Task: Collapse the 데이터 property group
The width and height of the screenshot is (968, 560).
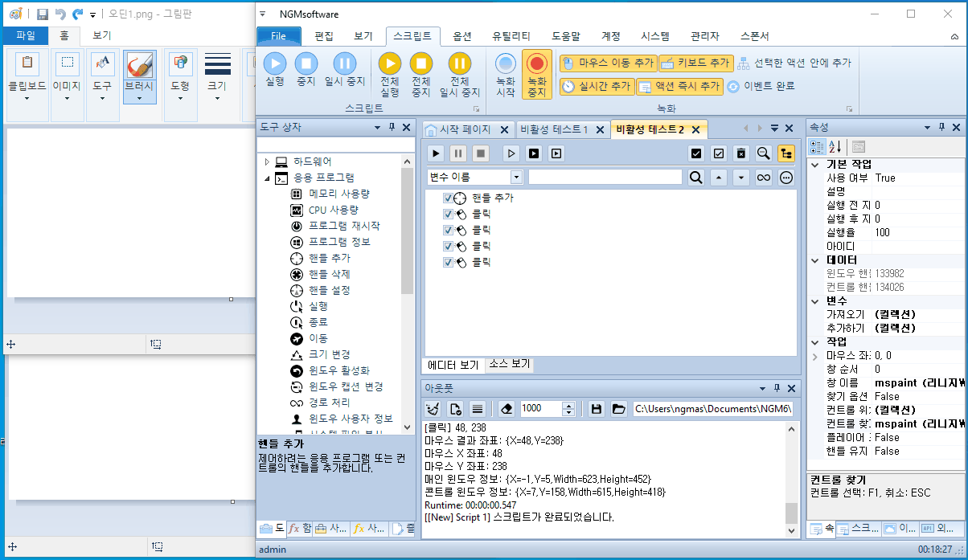Action: (815, 260)
